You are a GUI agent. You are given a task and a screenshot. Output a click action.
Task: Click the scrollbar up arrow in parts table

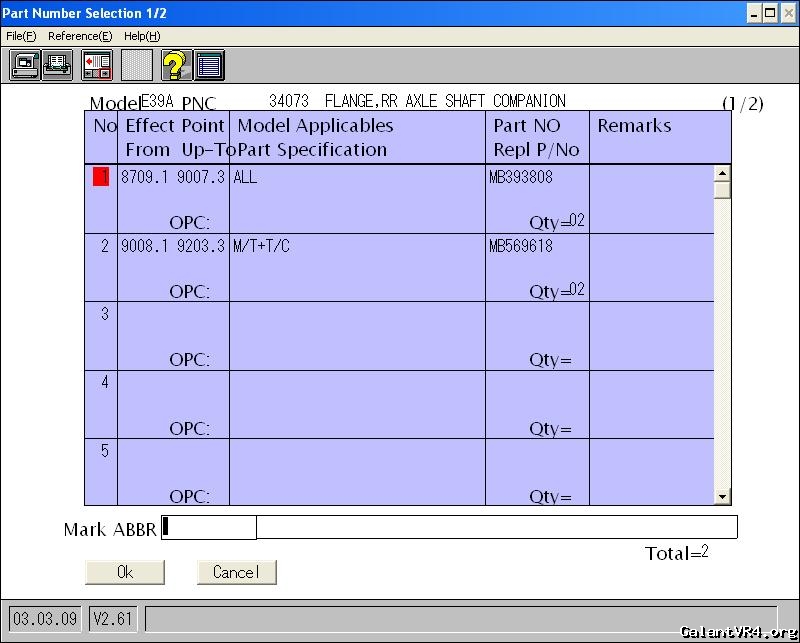click(722, 173)
